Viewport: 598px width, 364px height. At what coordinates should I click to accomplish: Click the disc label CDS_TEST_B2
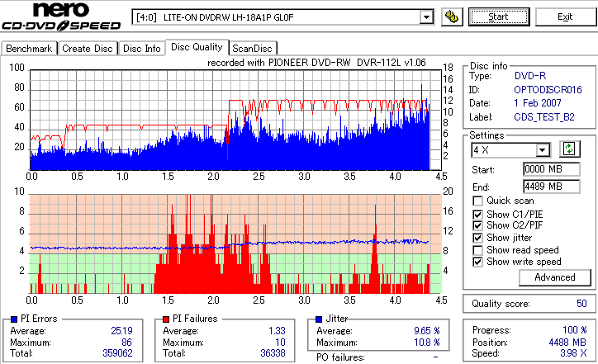[544, 117]
